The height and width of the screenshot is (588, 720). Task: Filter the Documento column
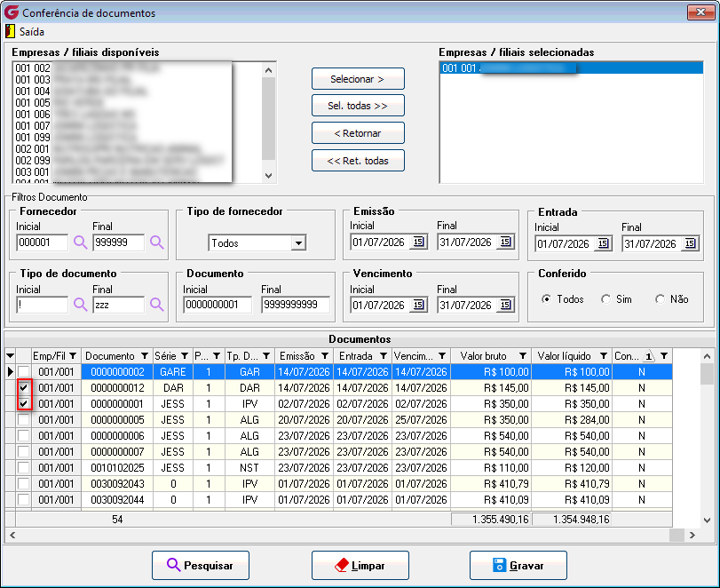pos(145,356)
